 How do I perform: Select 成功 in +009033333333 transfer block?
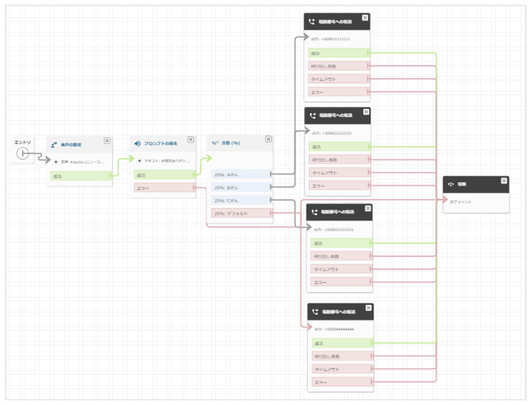341,243
